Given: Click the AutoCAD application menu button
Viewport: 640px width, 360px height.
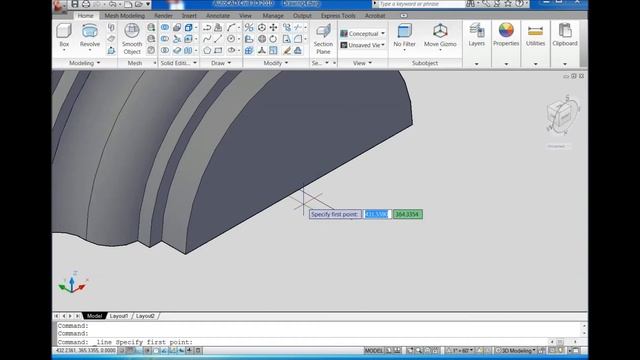Looking at the screenshot, I should (60, 6).
